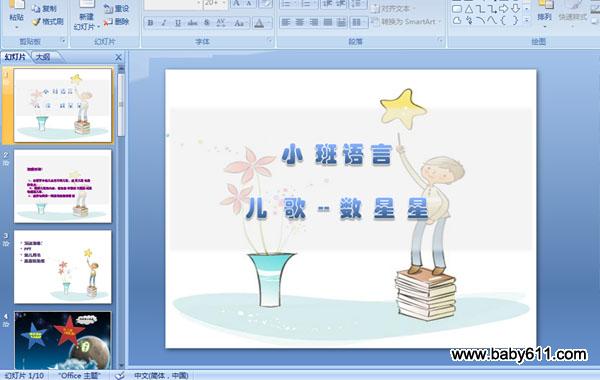Image resolution: width=600 pixels, height=380 pixels.
Task: Click Convert to SmartArt button
Action: [x=406, y=22]
